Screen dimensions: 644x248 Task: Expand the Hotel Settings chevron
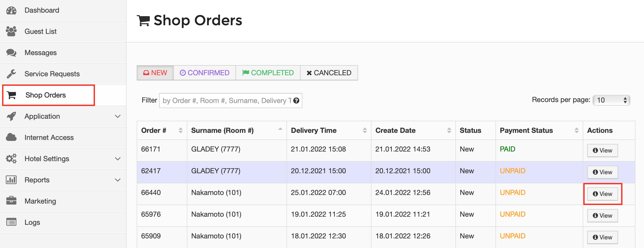click(118, 159)
